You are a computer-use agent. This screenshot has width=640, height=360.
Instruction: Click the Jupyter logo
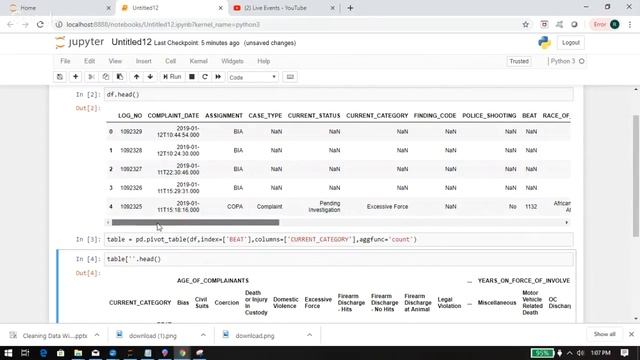pos(80,42)
